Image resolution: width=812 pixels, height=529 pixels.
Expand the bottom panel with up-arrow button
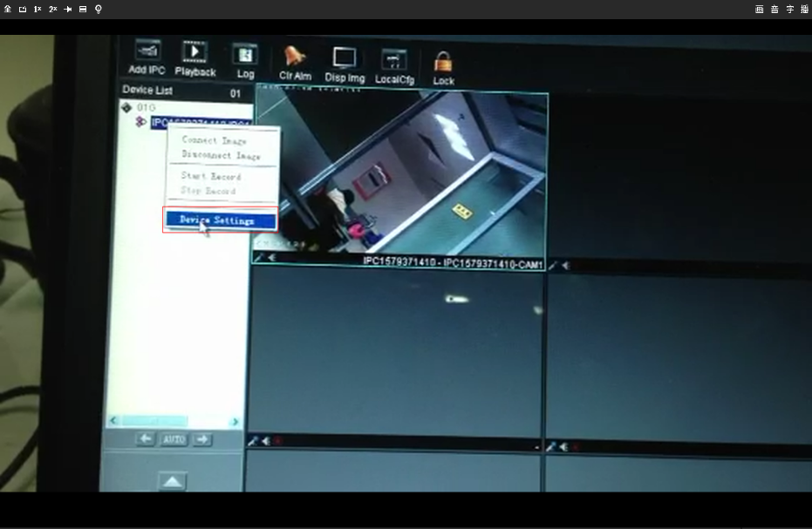click(173, 481)
